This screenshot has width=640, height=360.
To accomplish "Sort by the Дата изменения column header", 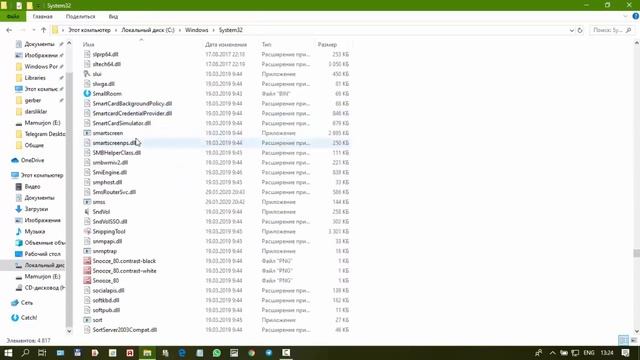I will coord(226,44).
